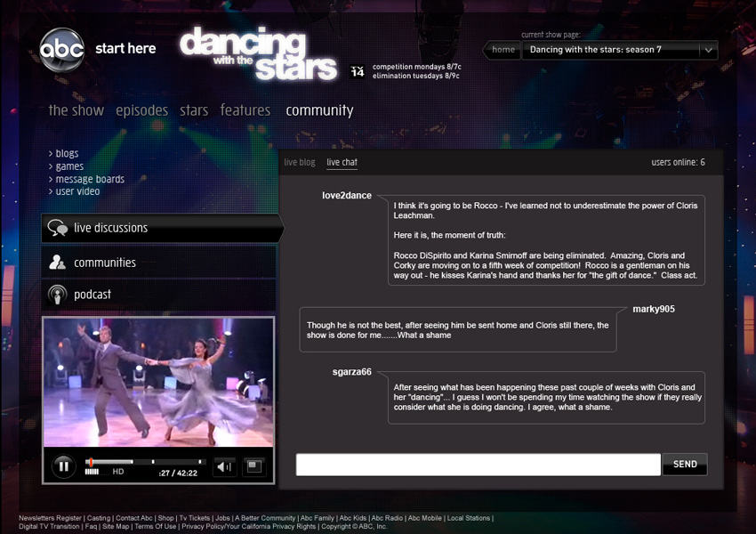The height and width of the screenshot is (534, 756).
Task: Click the chat message input field
Action: 478,464
